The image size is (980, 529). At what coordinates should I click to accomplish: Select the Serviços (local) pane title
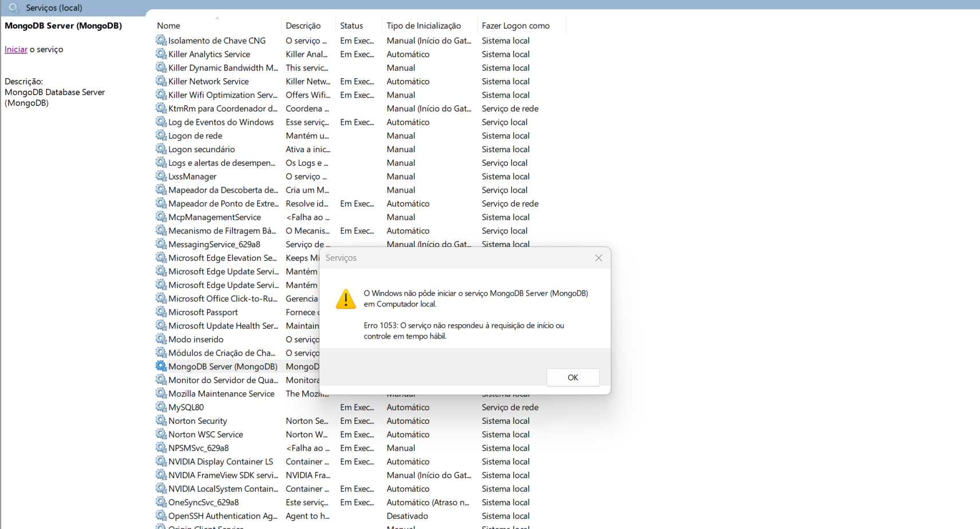tap(54, 7)
